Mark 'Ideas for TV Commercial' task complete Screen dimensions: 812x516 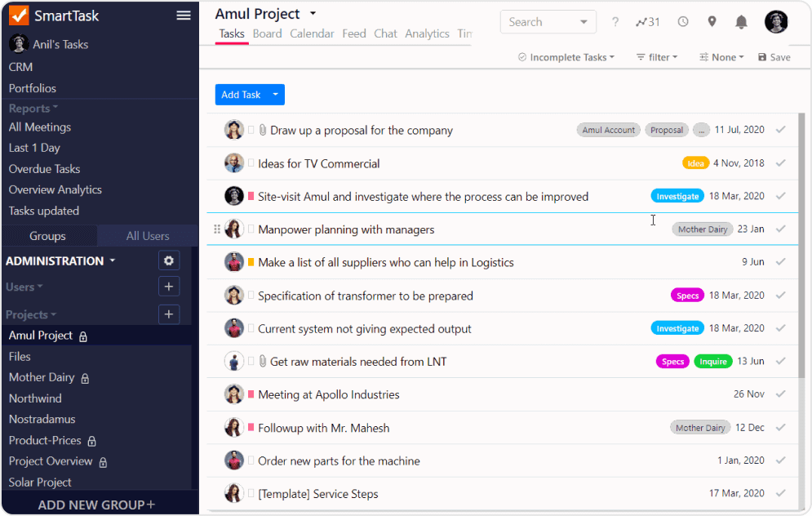point(781,163)
